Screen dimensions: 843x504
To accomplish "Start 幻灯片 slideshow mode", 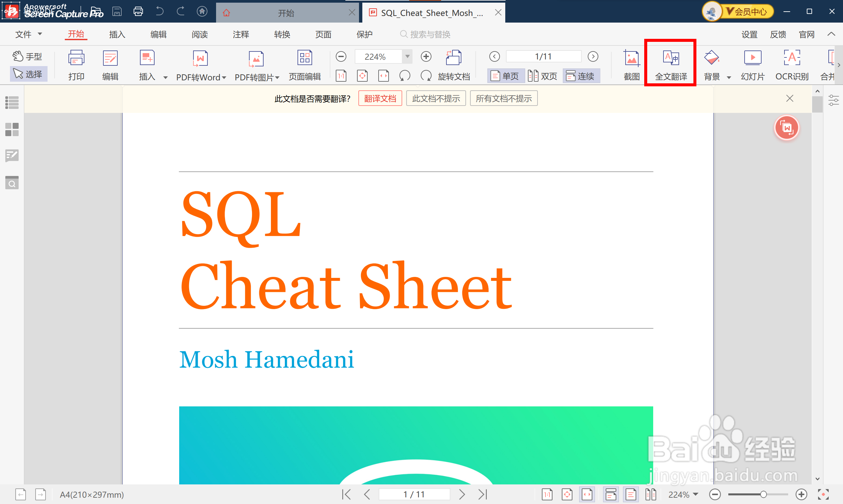I will 752,58.
